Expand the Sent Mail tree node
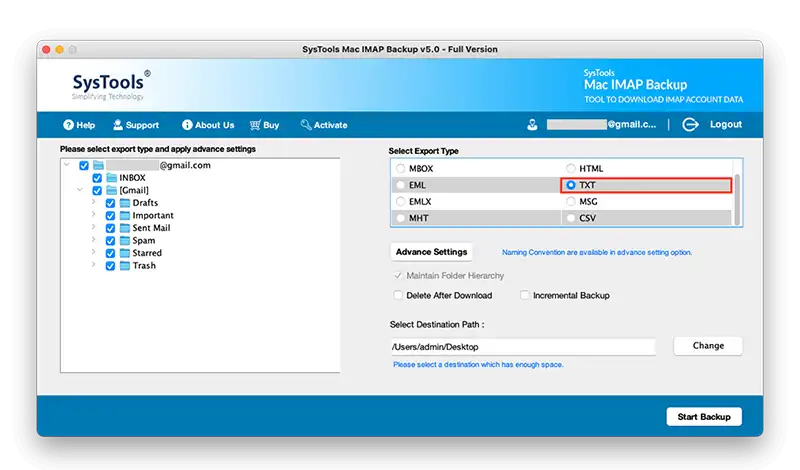Viewport: 800px width, 470px height. pos(93,227)
